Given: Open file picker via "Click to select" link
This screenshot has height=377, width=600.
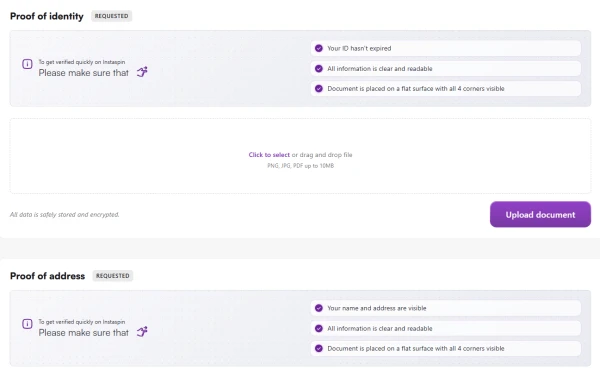Looking at the screenshot, I should point(269,155).
